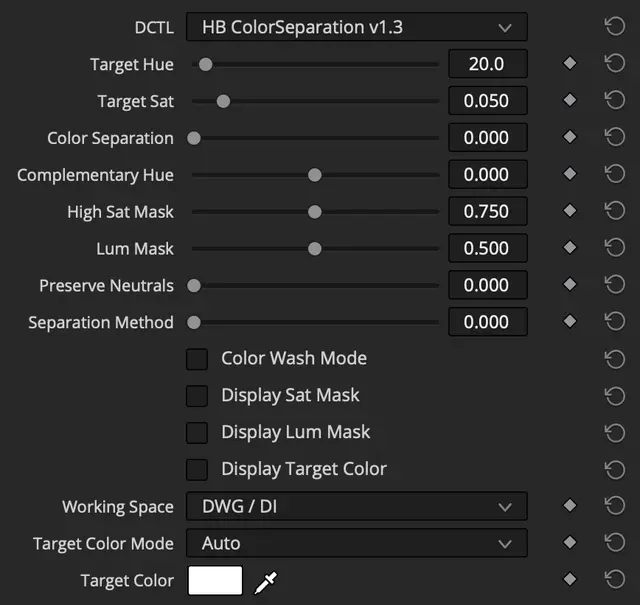Click the white Target Color swatch
The width and height of the screenshot is (640, 605).
coord(215,581)
